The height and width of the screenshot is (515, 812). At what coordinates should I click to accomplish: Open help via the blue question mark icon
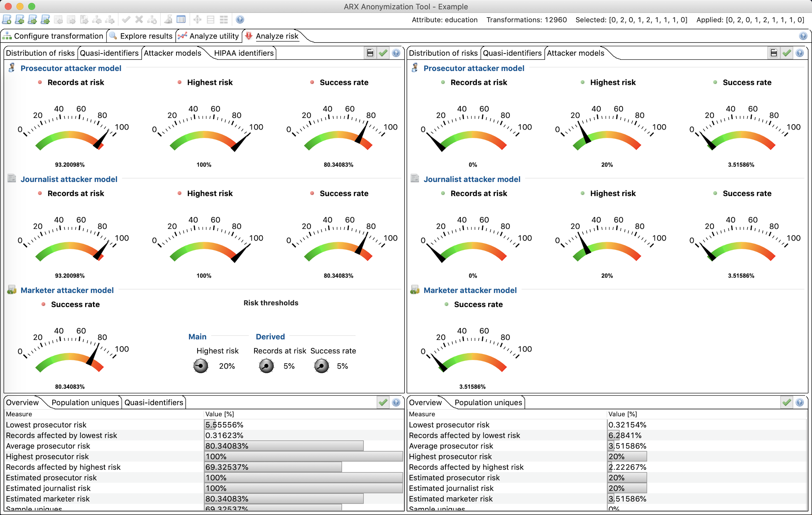click(240, 19)
